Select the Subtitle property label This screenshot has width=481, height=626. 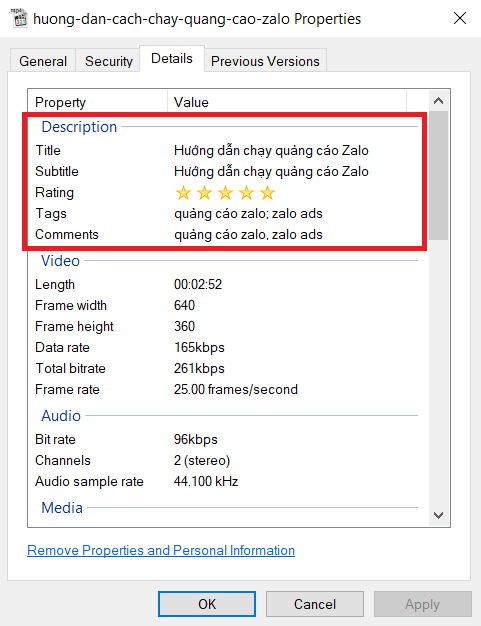(57, 172)
